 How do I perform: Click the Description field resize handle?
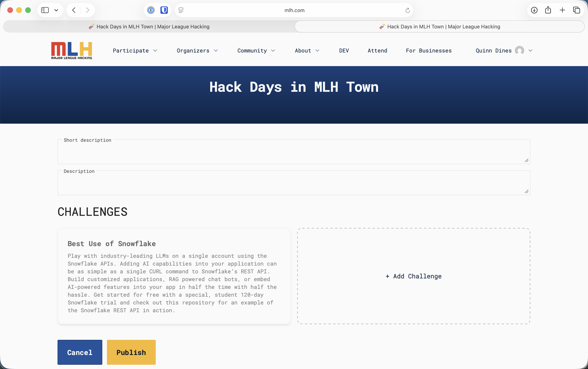point(527,191)
